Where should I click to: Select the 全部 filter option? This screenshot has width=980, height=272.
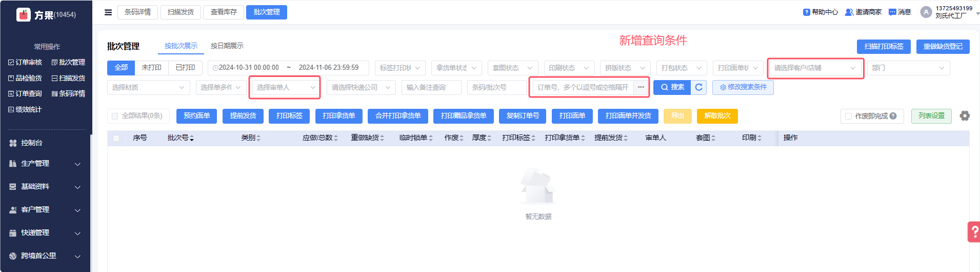tap(121, 68)
